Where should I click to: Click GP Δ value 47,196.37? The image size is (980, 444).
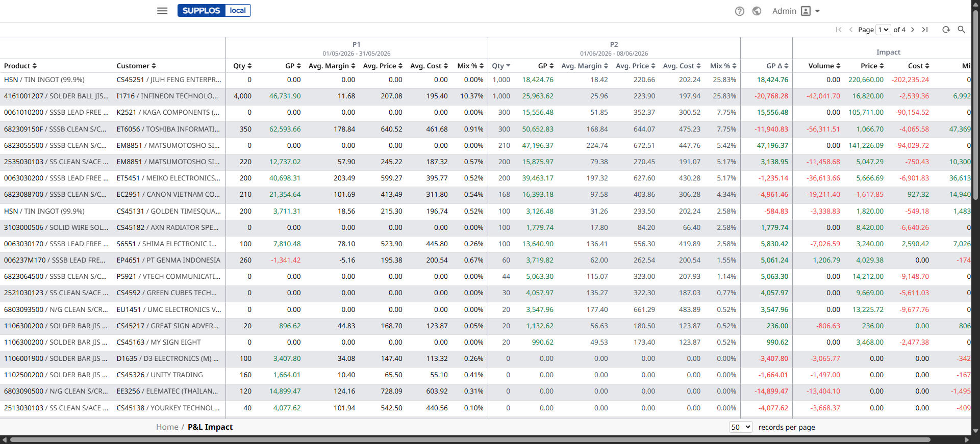772,145
